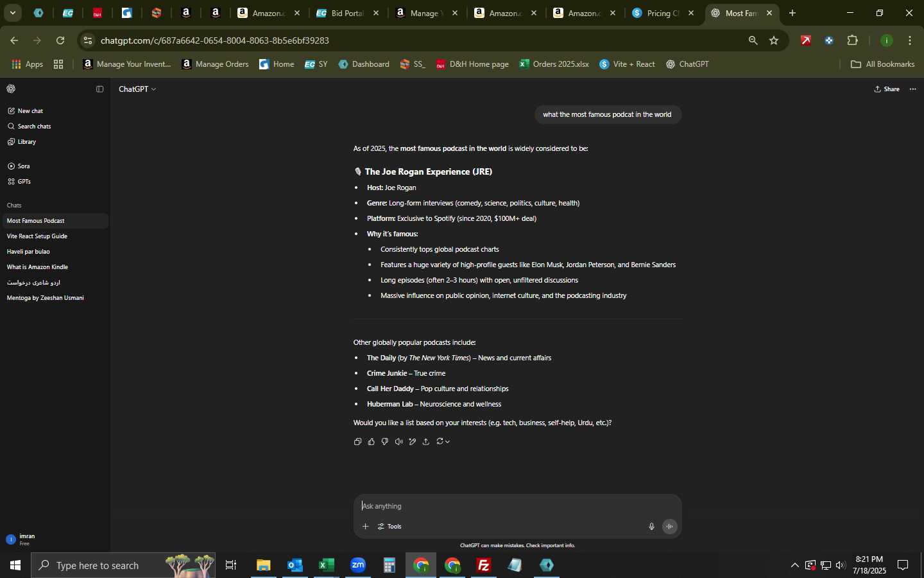Edit the response in canvas
This screenshot has height=578, width=924.
point(413,442)
